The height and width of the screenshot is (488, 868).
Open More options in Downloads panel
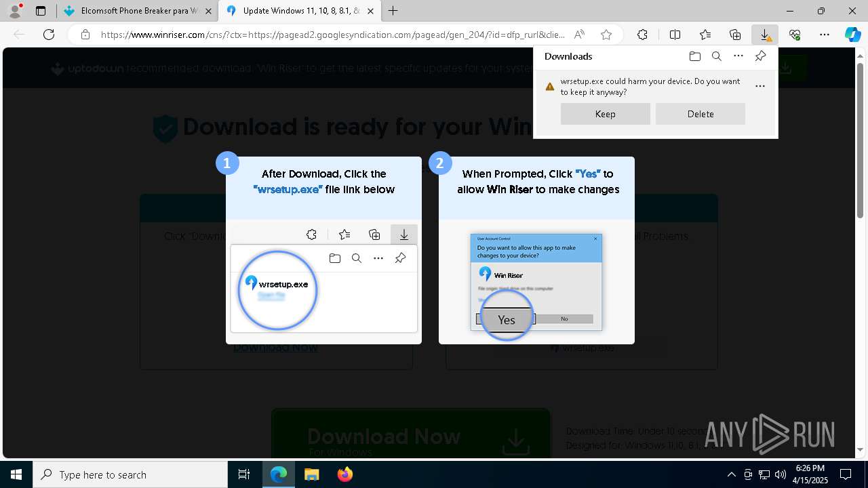tap(738, 56)
